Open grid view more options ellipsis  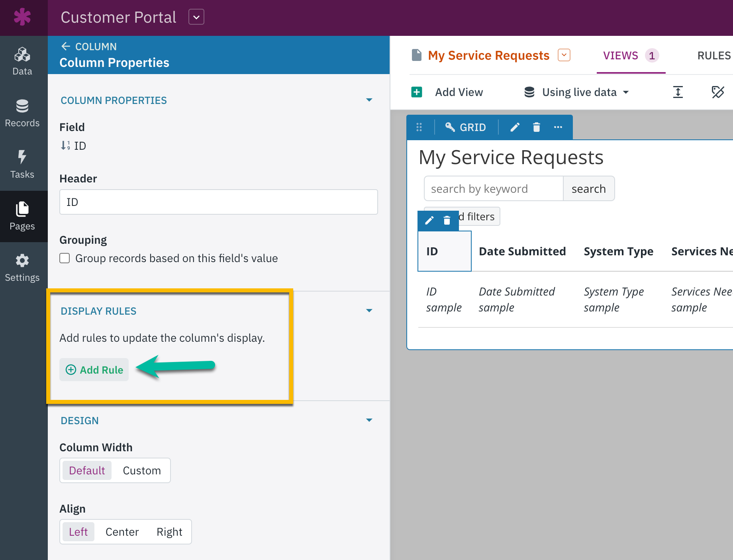pyautogui.click(x=558, y=127)
